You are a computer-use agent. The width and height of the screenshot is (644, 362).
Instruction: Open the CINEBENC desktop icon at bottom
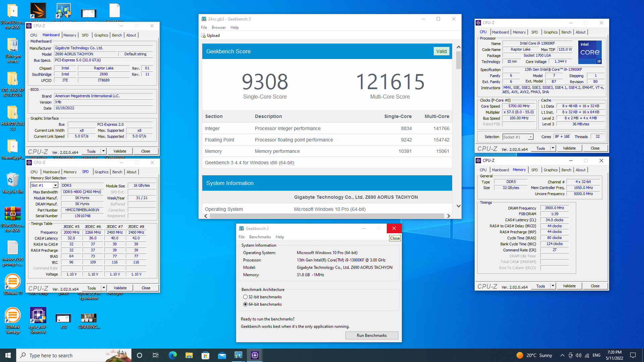[89, 321]
